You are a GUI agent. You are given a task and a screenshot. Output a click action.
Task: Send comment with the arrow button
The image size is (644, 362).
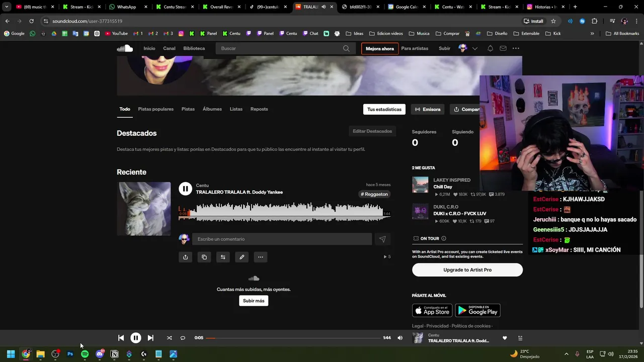(x=382, y=239)
